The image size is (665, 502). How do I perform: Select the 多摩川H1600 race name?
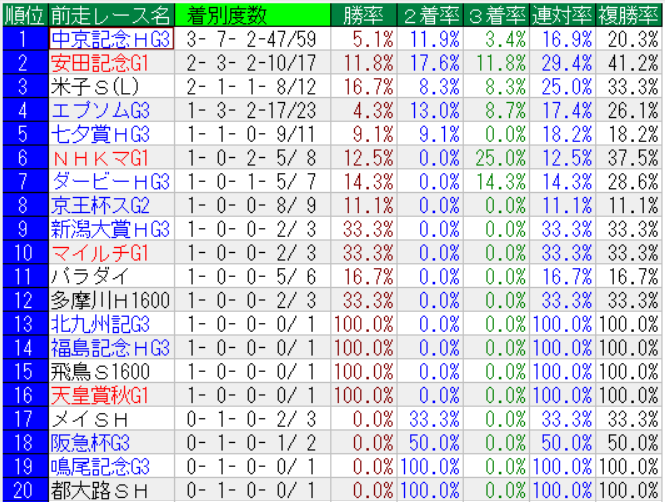pyautogui.click(x=110, y=301)
